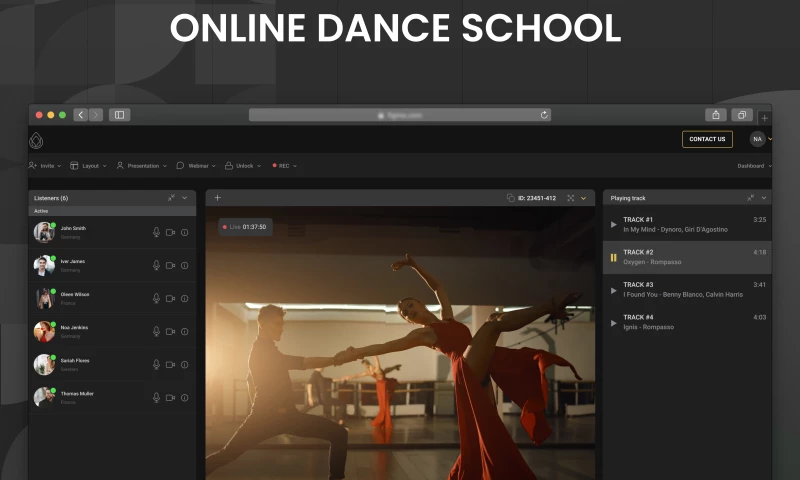Click Thomas Muller's camera icon
The image size is (800, 480).
click(x=170, y=398)
